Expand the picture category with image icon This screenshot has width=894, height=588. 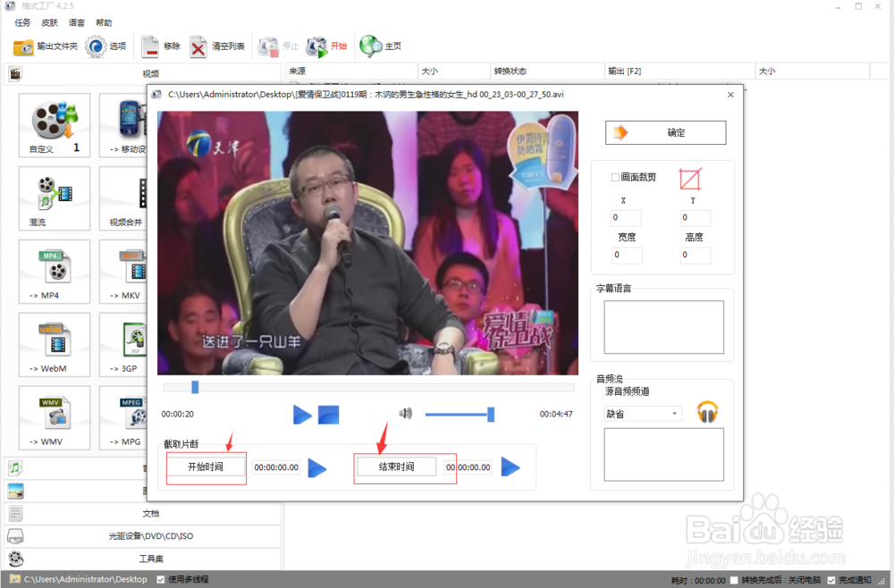(76, 491)
